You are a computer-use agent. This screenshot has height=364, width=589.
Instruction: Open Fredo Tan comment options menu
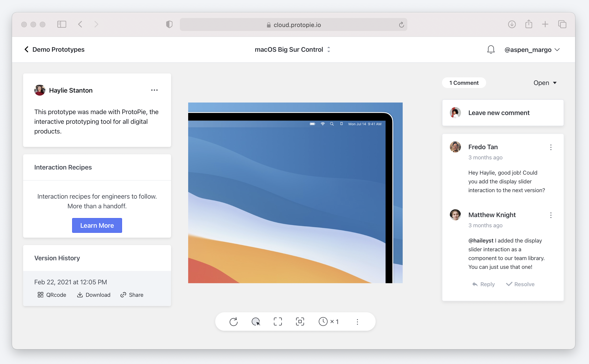pos(551,147)
